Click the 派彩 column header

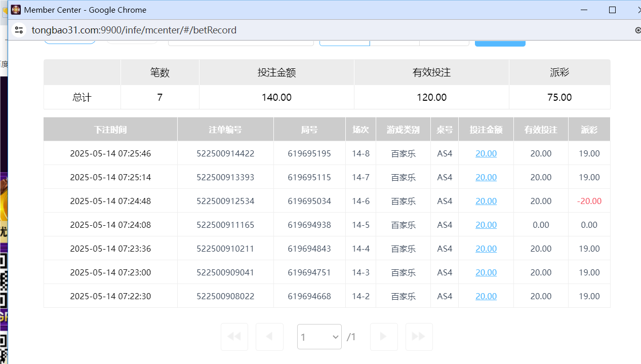(589, 129)
